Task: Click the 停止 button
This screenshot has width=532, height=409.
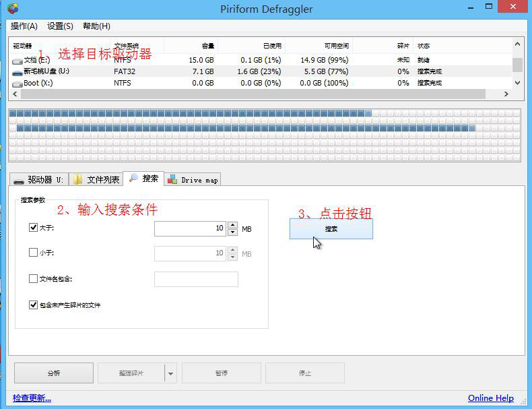Action: (304, 373)
